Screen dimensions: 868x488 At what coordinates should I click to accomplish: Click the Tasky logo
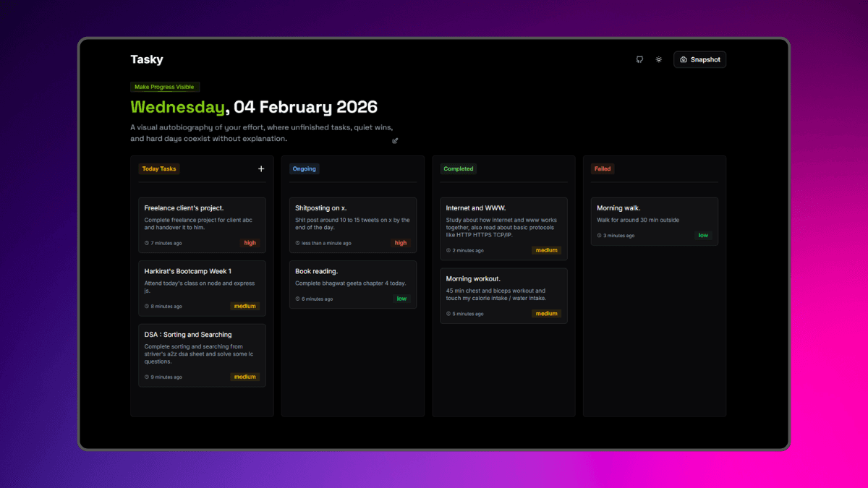147,59
